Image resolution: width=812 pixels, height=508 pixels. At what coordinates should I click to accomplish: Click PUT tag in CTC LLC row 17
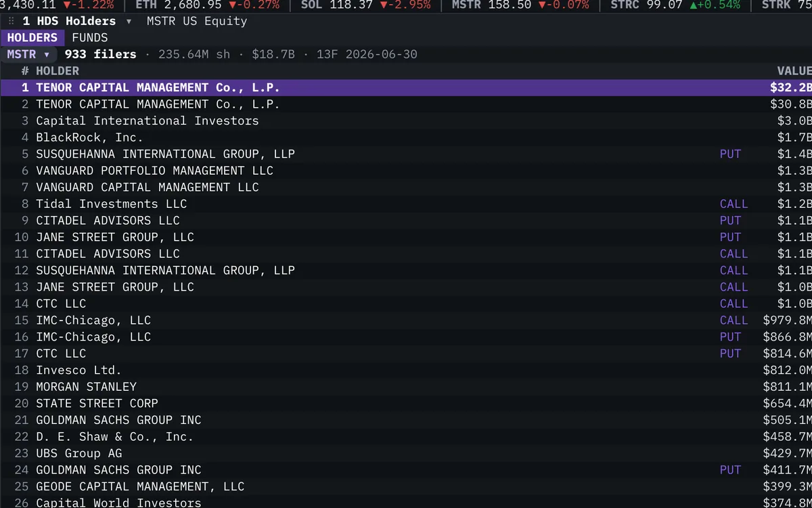pyautogui.click(x=730, y=353)
